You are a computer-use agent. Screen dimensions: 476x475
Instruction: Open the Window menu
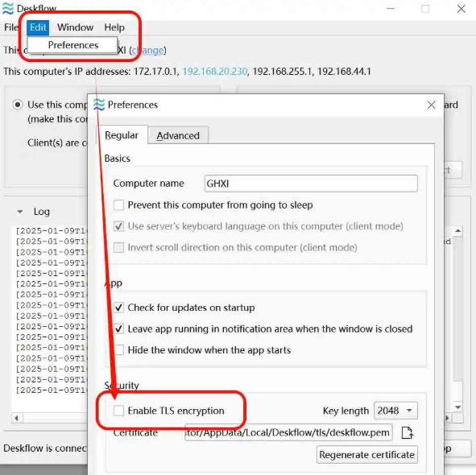pyautogui.click(x=75, y=27)
